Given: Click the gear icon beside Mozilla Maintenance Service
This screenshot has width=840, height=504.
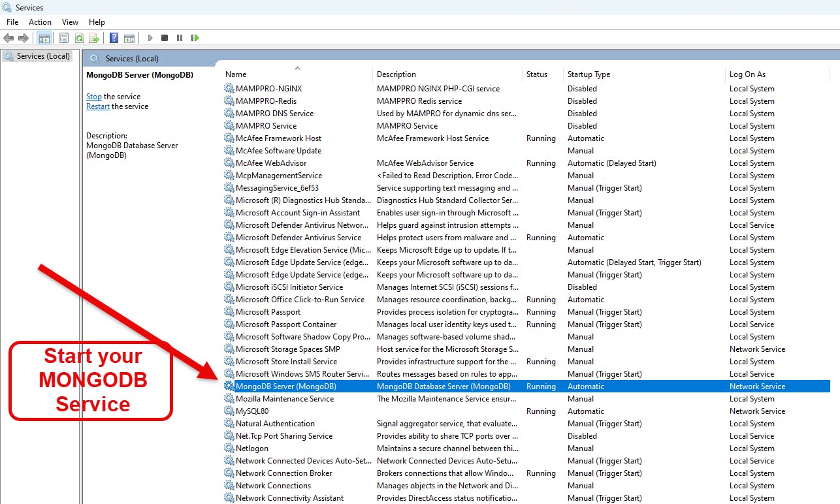Looking at the screenshot, I should point(229,399).
